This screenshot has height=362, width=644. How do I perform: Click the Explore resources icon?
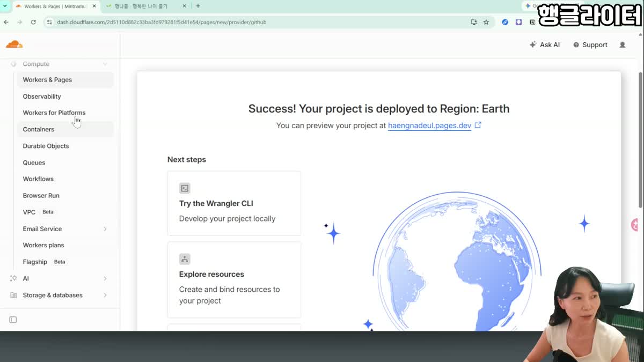tap(185, 259)
